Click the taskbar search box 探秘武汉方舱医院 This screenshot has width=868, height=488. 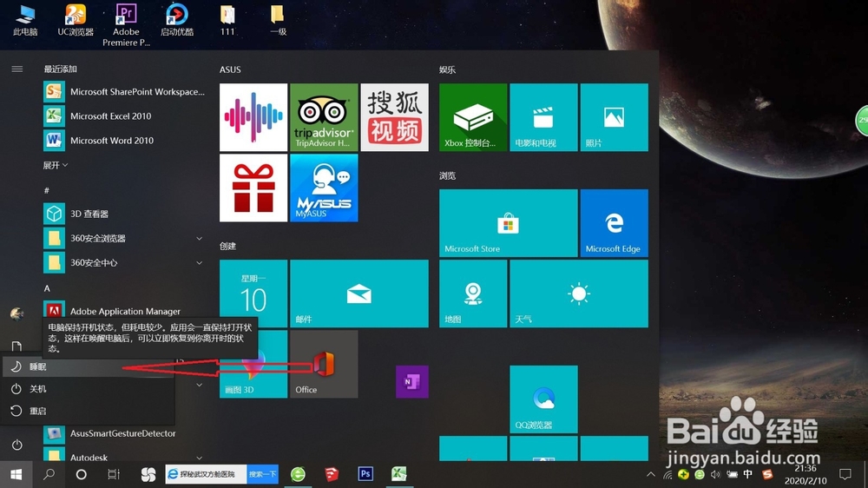206,474
